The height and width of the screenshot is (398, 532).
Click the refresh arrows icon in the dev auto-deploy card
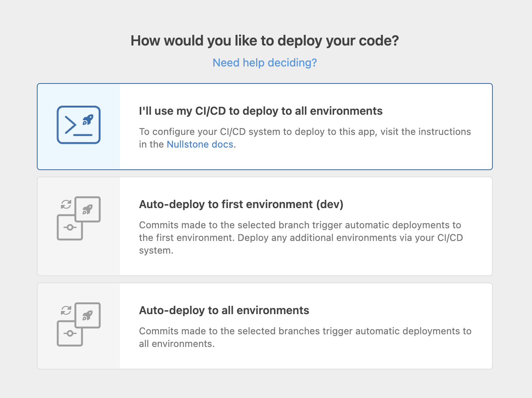66,204
